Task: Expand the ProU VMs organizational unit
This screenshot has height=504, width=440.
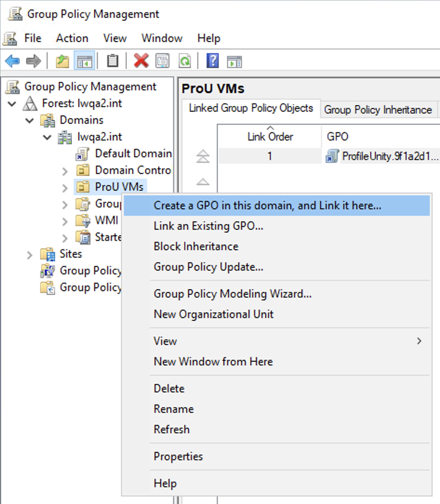Action: coord(65,187)
